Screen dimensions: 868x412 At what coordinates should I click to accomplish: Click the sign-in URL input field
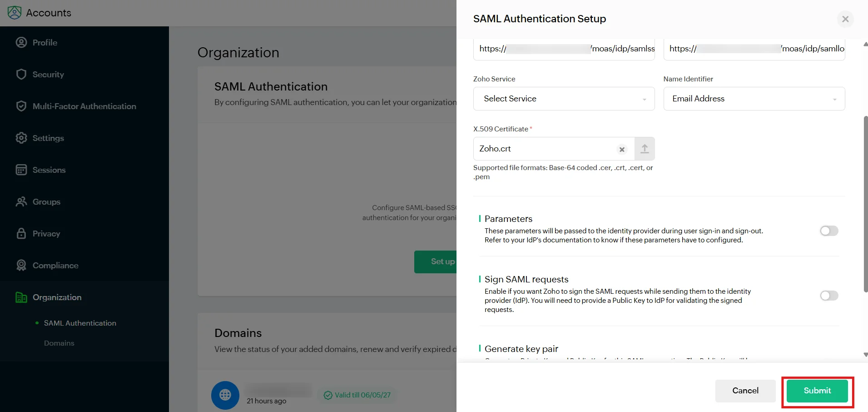coord(564,49)
